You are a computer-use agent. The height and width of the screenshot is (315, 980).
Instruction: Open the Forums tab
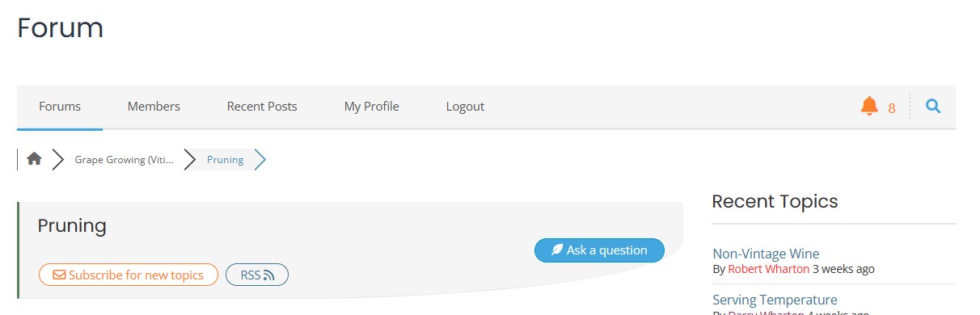click(60, 107)
